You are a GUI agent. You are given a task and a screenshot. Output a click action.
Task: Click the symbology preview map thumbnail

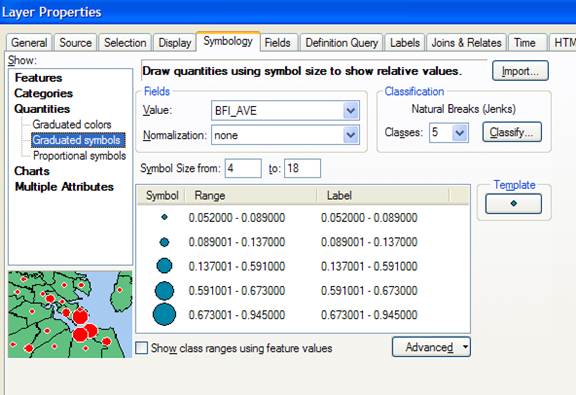pos(70,314)
